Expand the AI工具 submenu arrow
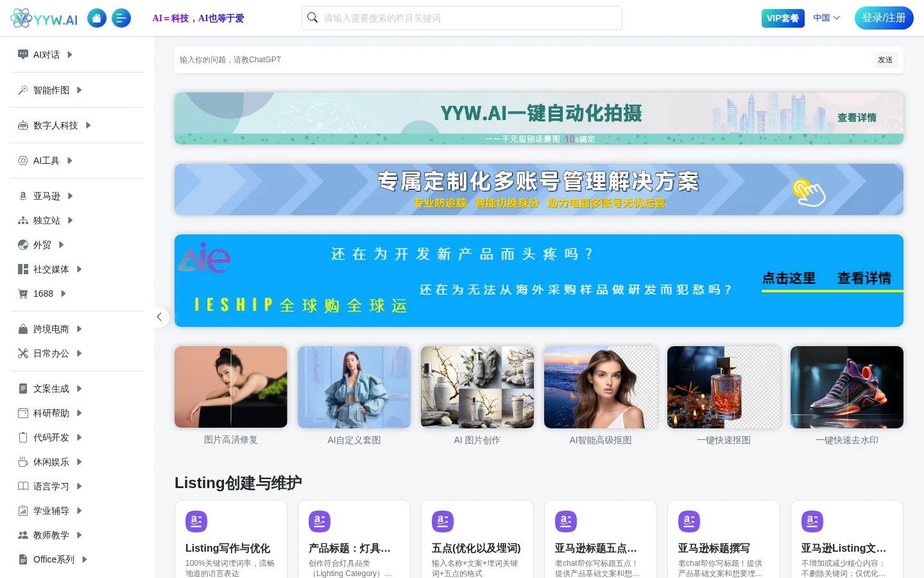The height and width of the screenshot is (578, 924). click(70, 161)
